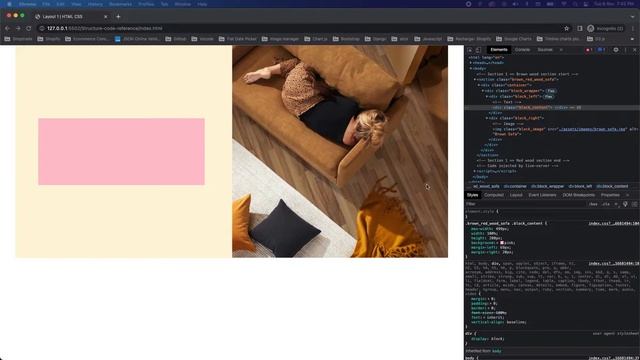Toggle computed styles sidebar icon

pyautogui.click(x=634, y=204)
